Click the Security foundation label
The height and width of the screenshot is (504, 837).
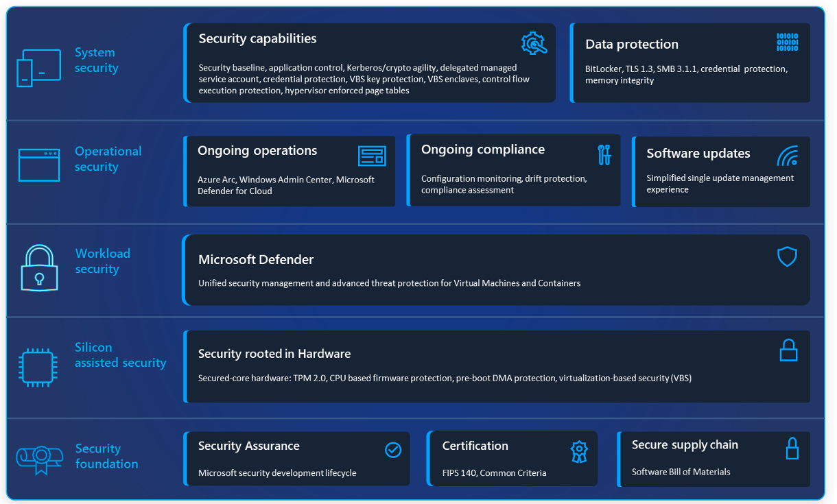click(106, 456)
